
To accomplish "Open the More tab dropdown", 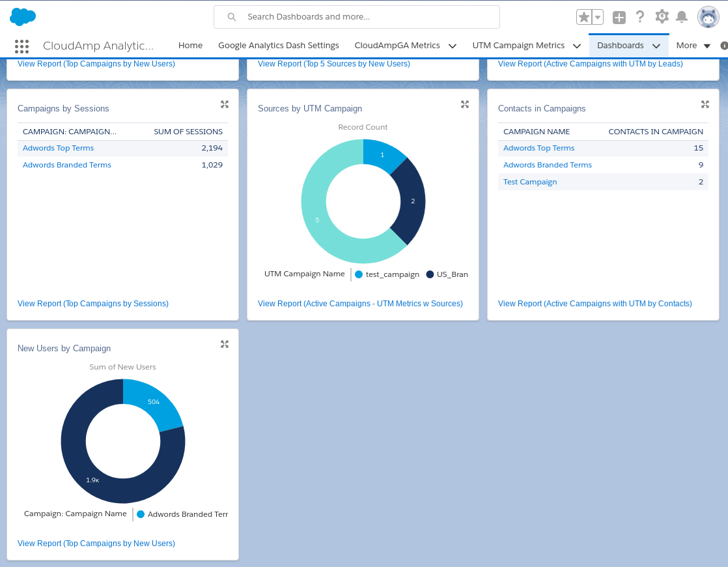I will point(707,46).
